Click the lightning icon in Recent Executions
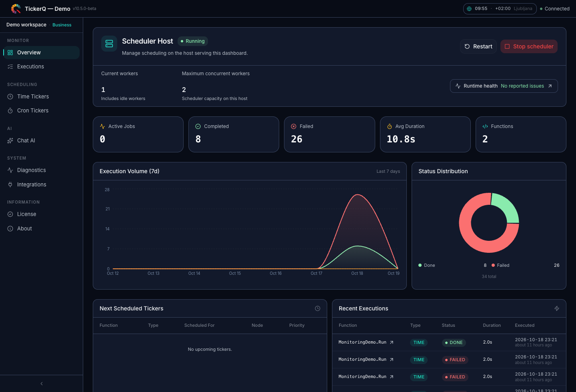This screenshot has height=392, width=576. 557,308
